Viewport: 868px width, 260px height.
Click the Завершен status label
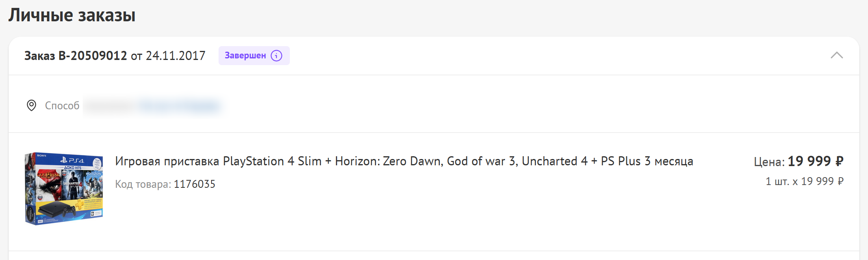245,56
